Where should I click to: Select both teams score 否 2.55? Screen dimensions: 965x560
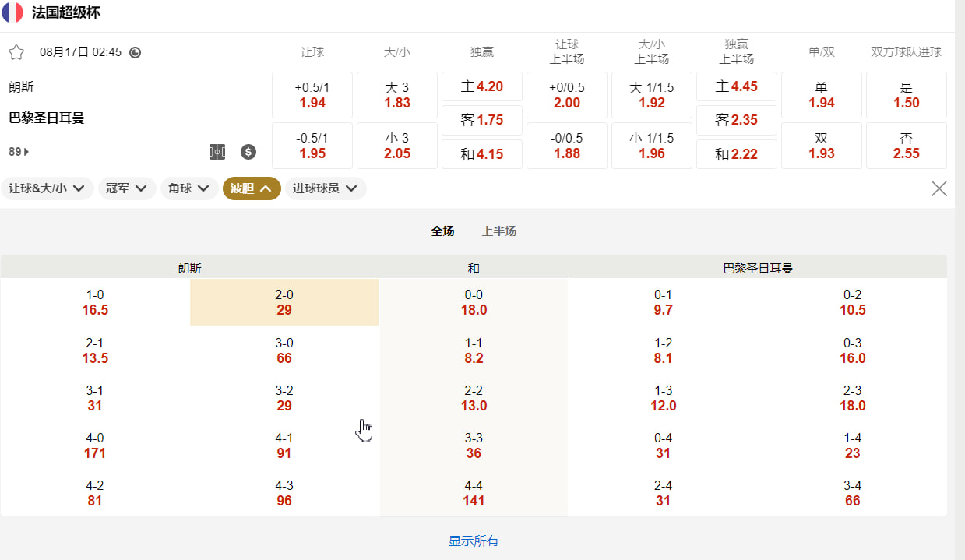point(907,146)
